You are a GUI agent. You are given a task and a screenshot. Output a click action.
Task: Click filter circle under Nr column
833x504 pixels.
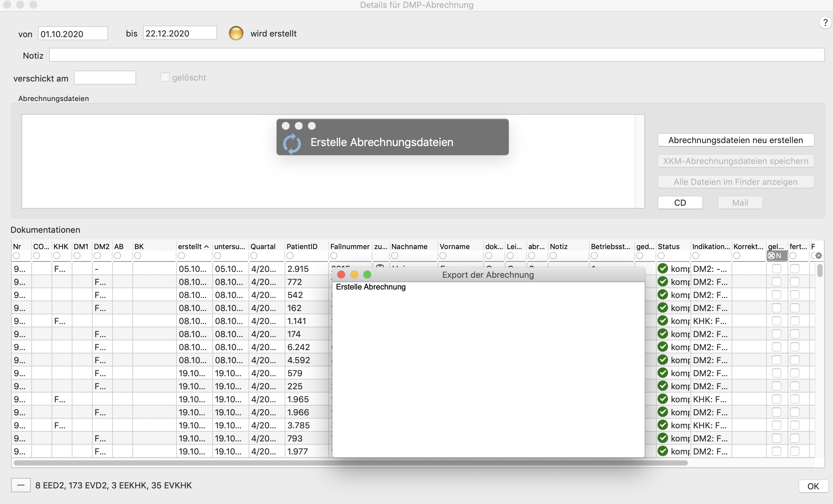16,256
